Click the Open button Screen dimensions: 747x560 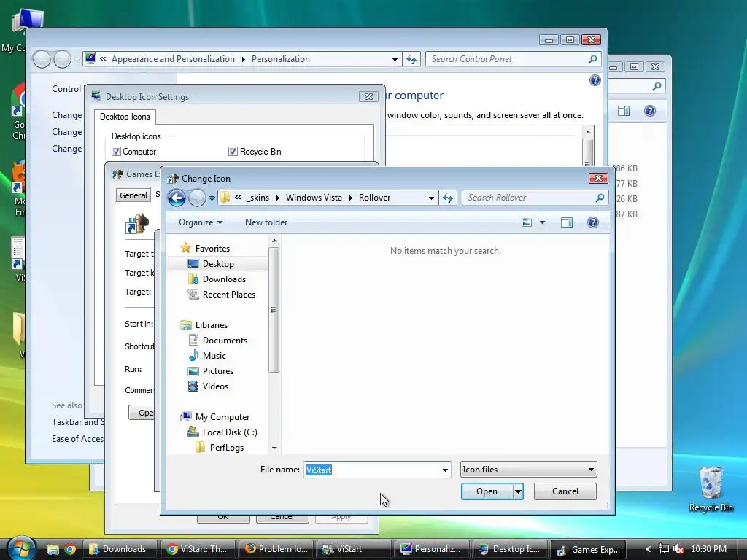[487, 491]
